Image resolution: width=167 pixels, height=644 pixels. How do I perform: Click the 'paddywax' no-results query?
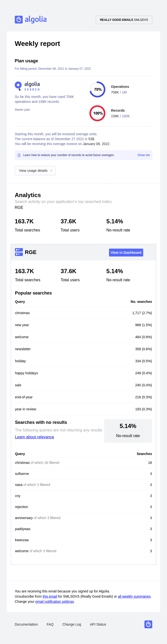(23, 529)
